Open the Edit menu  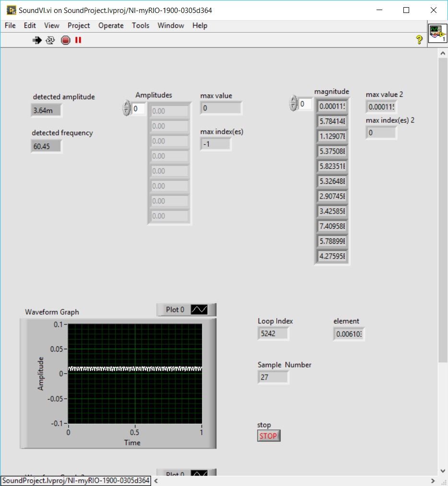point(30,25)
